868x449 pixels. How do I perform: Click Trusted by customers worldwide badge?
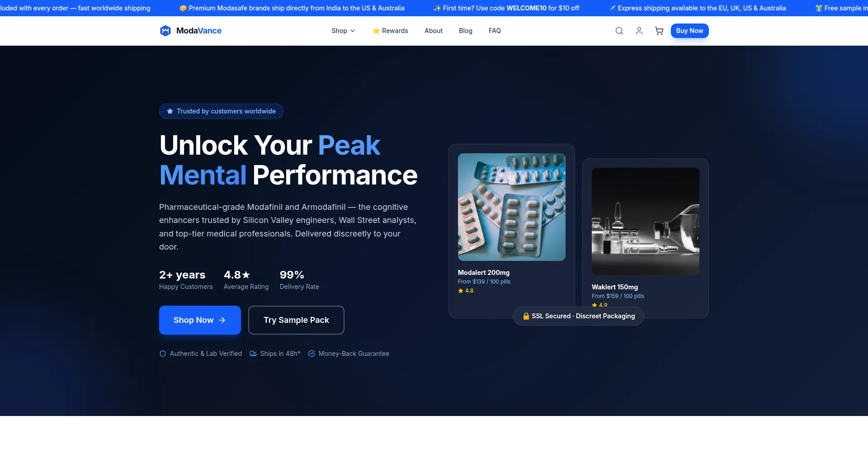[x=221, y=111]
